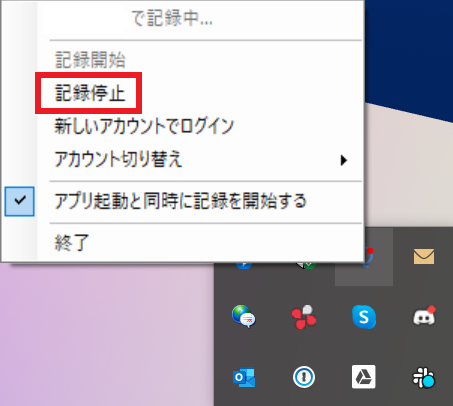Open Google Drive tray icon
453x406 pixels.
[x=364, y=377]
